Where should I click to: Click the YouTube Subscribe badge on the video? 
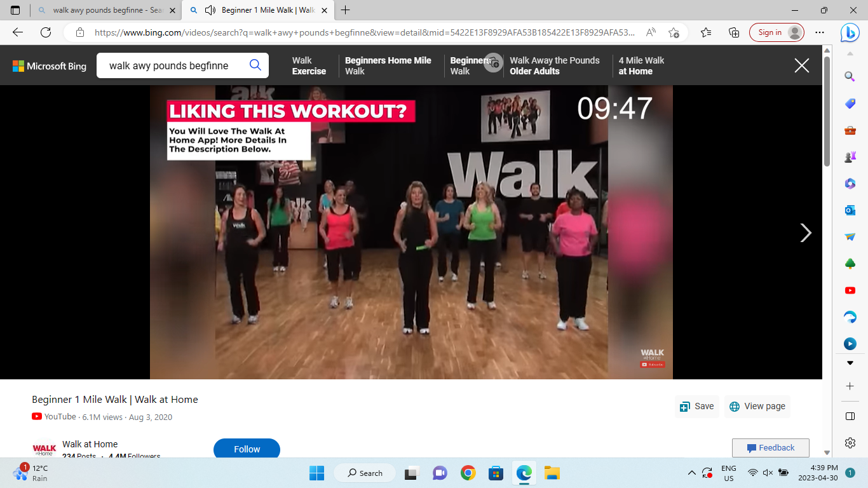pos(653,365)
